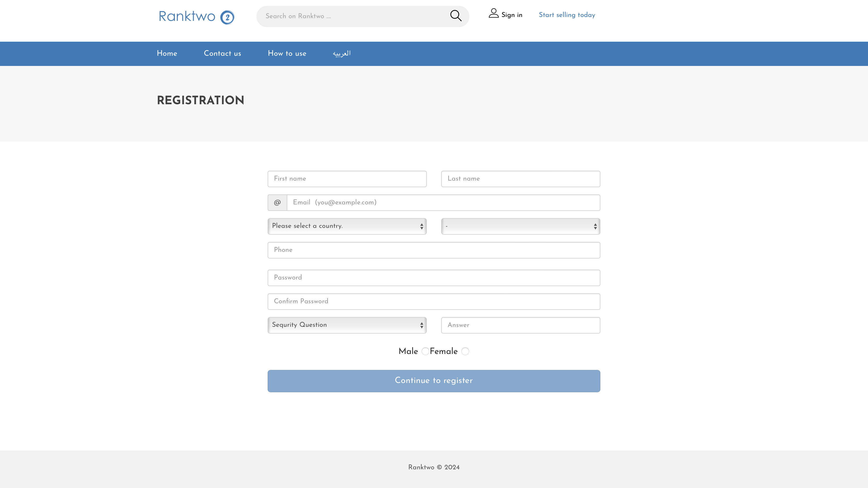Image resolution: width=868 pixels, height=488 pixels.
Task: Click the First name field
Action: (347, 179)
